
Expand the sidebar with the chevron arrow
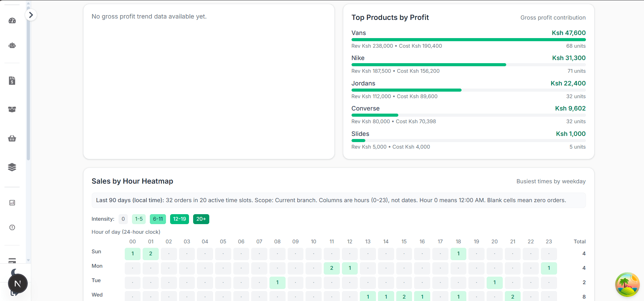[x=31, y=15]
